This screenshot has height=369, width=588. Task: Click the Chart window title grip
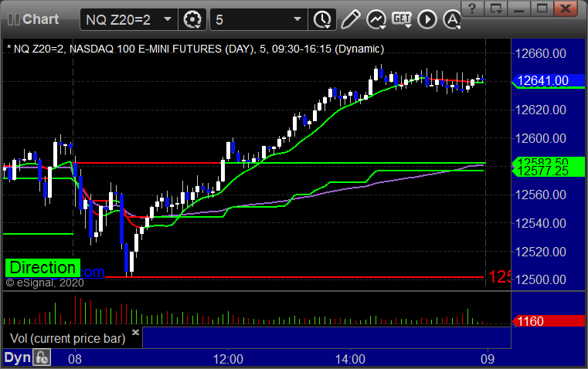click(13, 19)
